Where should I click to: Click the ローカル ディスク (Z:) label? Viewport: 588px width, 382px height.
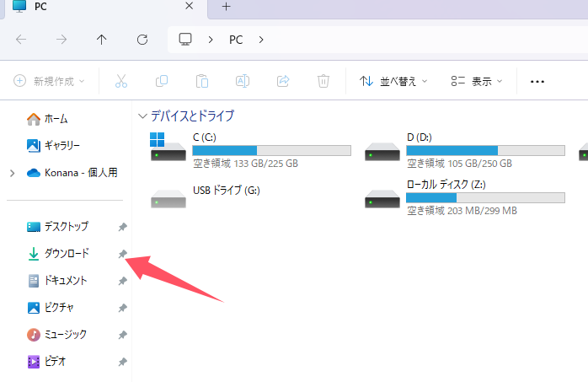coord(446,184)
